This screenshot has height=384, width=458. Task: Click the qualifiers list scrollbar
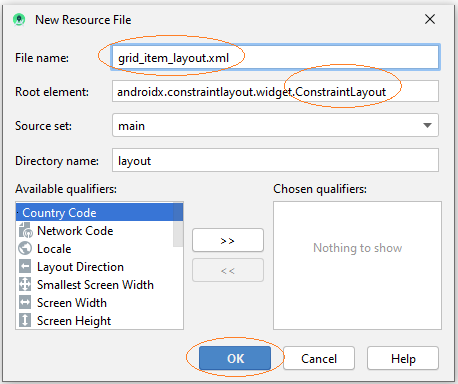coord(178,225)
